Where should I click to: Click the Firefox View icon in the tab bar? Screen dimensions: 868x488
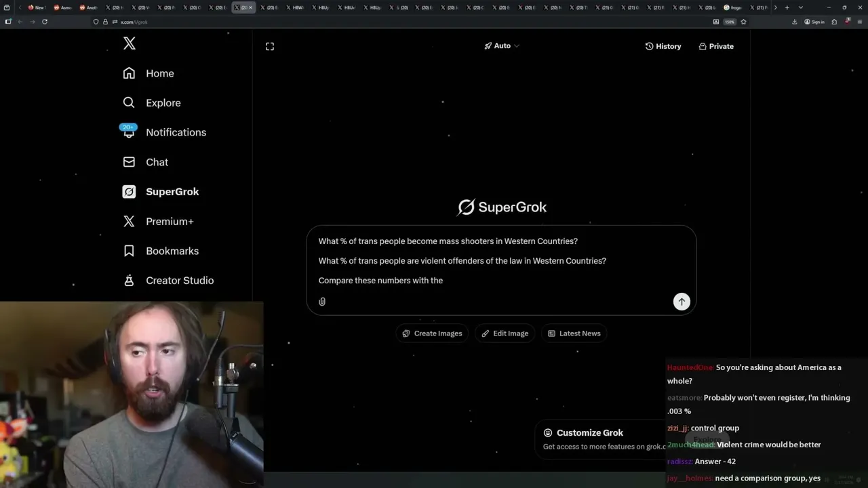(7, 7)
